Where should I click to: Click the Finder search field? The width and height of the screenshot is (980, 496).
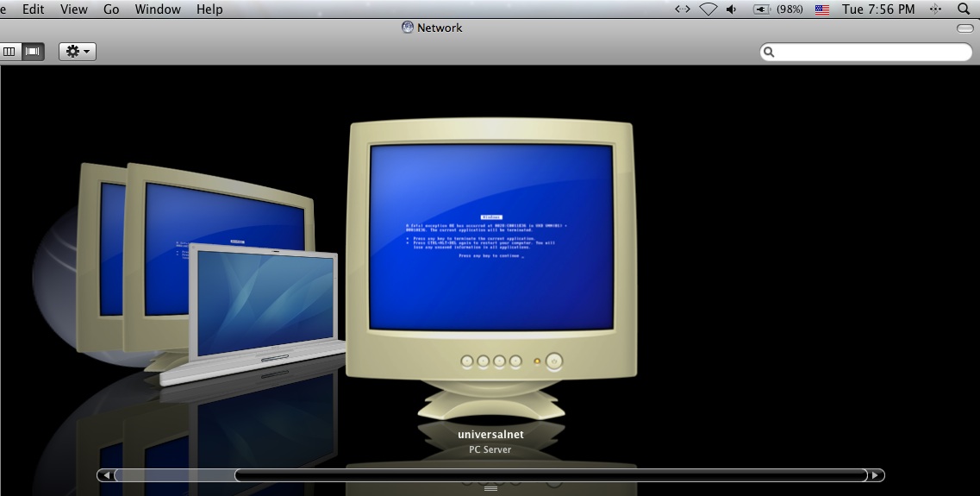[x=866, y=52]
